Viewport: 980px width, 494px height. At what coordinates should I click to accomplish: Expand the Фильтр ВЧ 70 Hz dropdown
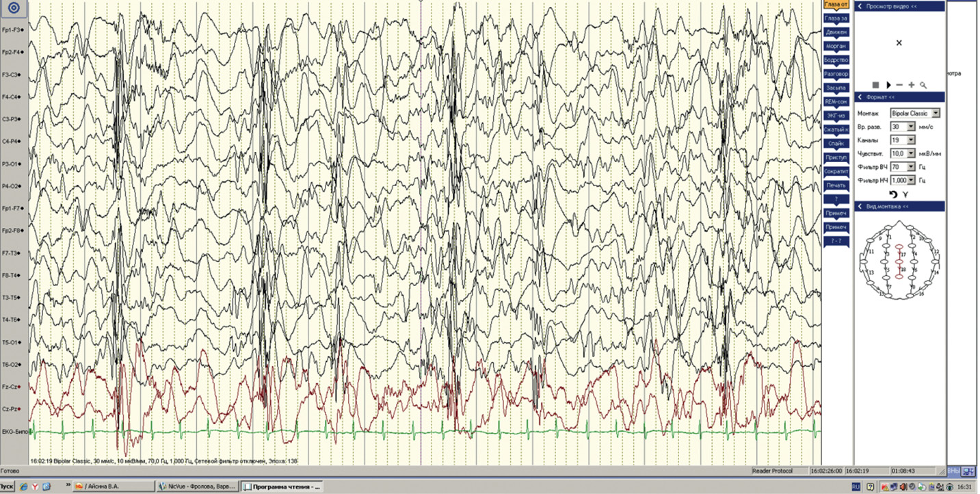click(x=910, y=166)
